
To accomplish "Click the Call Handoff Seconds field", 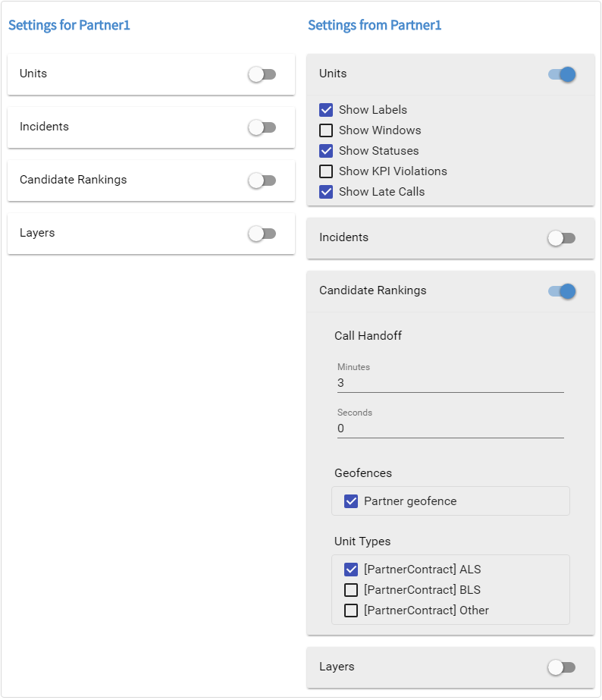I will pyautogui.click(x=450, y=428).
